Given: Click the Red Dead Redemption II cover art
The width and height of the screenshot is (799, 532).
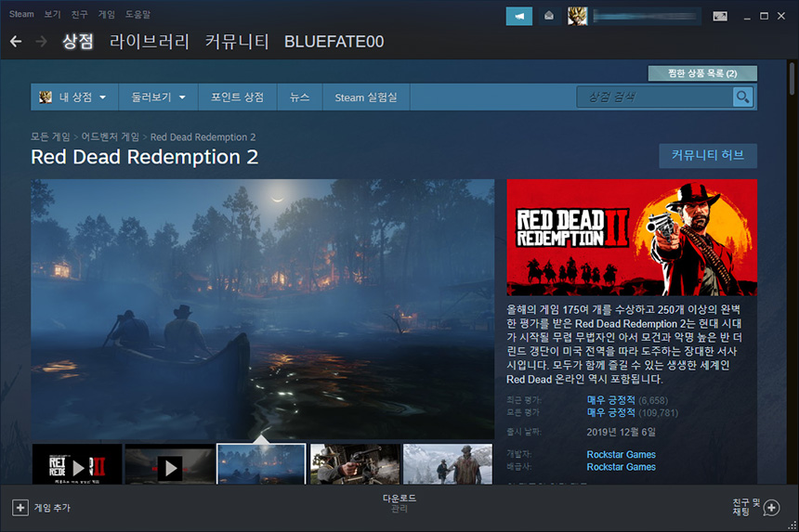Looking at the screenshot, I should click(x=632, y=238).
